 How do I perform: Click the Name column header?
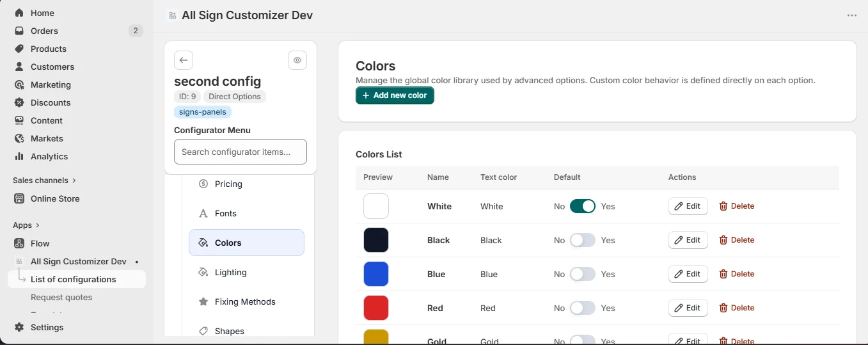point(438,177)
